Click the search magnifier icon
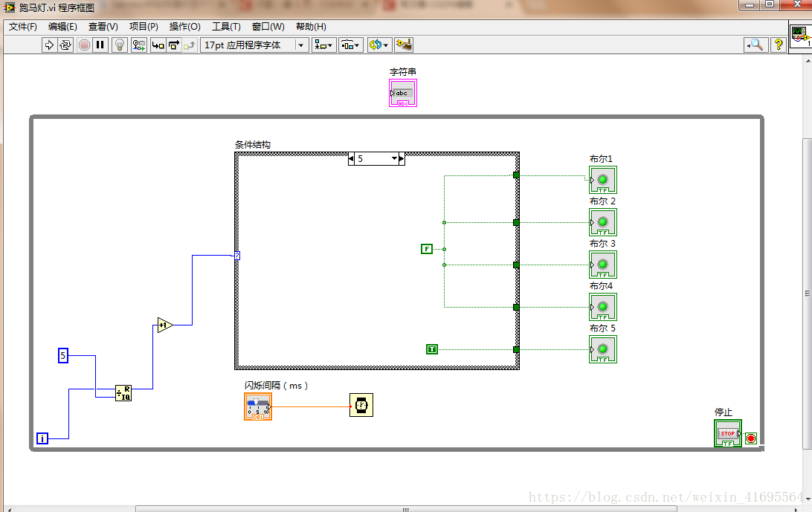Viewport: 812px width, 512px height. (755, 45)
